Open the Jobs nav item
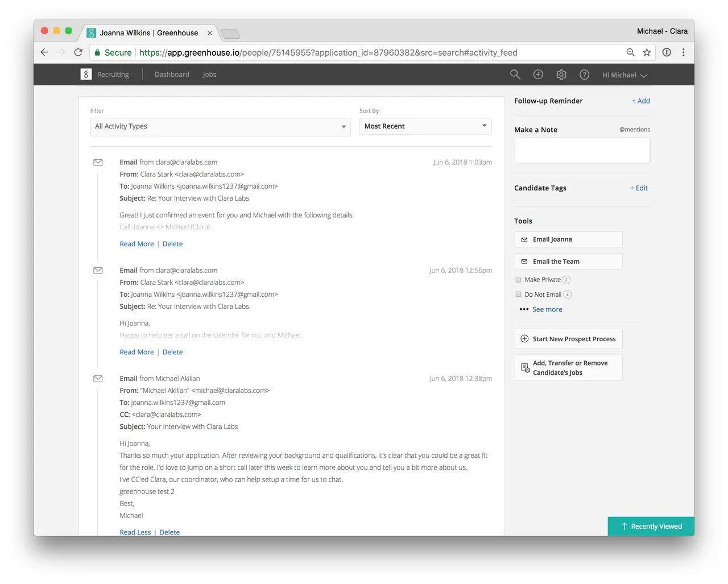This screenshot has width=728, height=584. coord(209,74)
